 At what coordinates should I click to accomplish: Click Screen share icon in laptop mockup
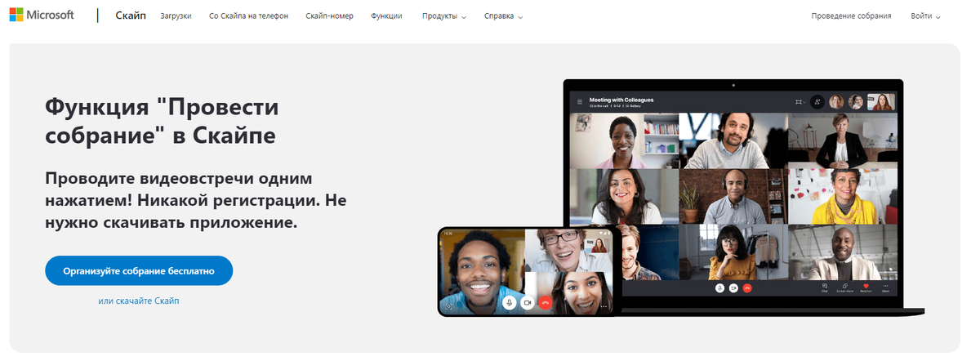[x=844, y=287]
